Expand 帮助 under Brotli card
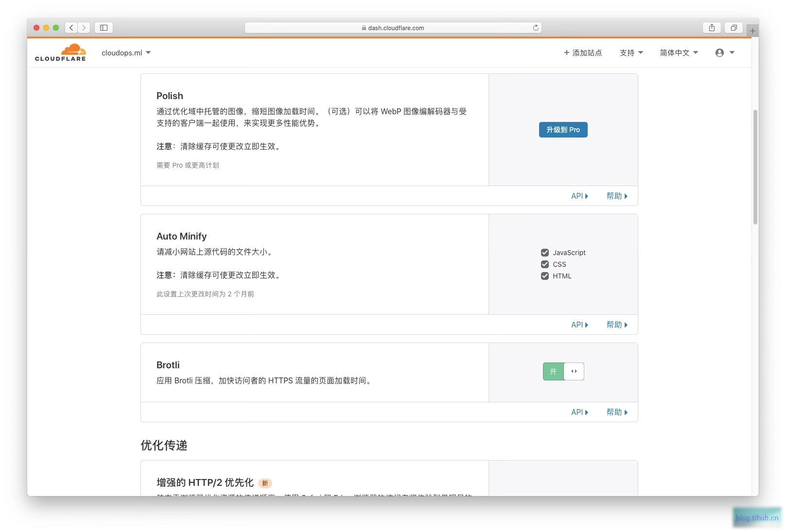The height and width of the screenshot is (532, 786). click(617, 412)
